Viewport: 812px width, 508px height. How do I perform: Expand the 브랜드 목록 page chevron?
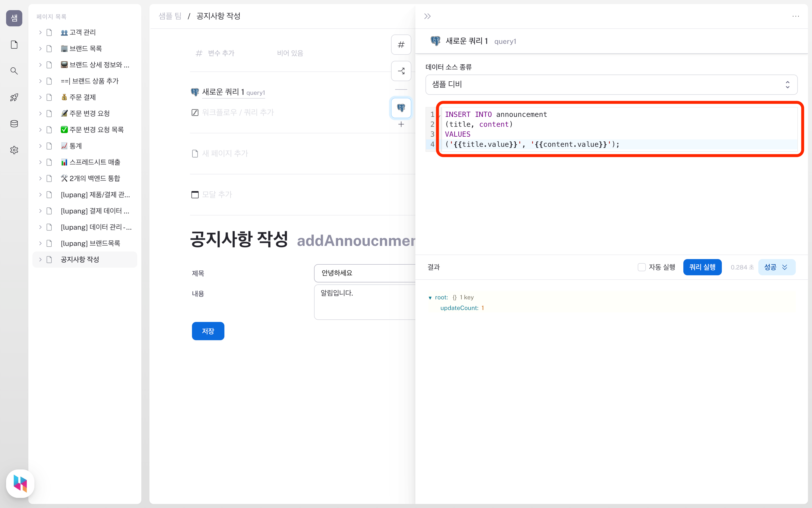pos(40,48)
